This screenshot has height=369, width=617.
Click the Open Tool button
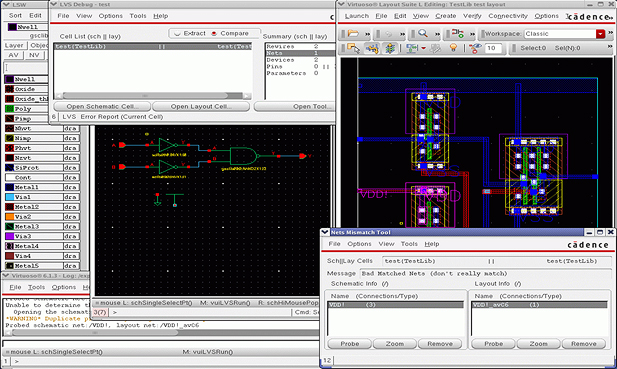(295, 107)
